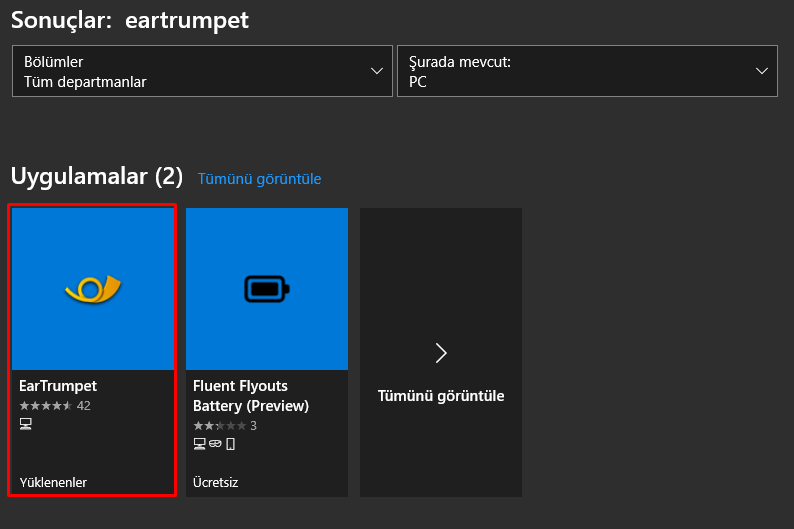Screen dimensions: 794x529
Task: Click the mobile phone icon on Fluent Flyouts
Action: coord(230,443)
